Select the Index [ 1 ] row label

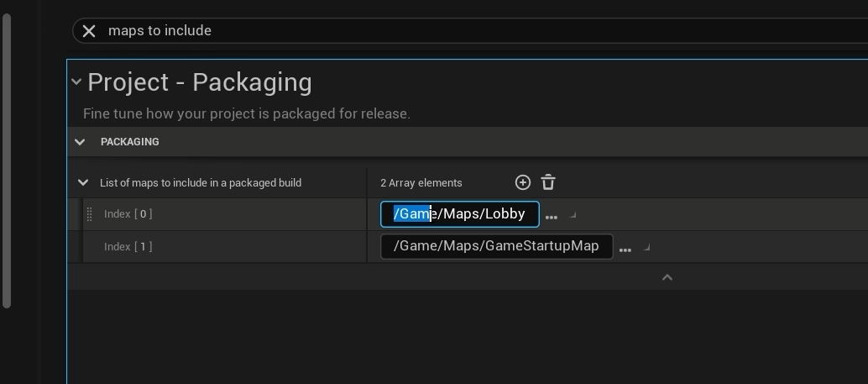(128, 246)
